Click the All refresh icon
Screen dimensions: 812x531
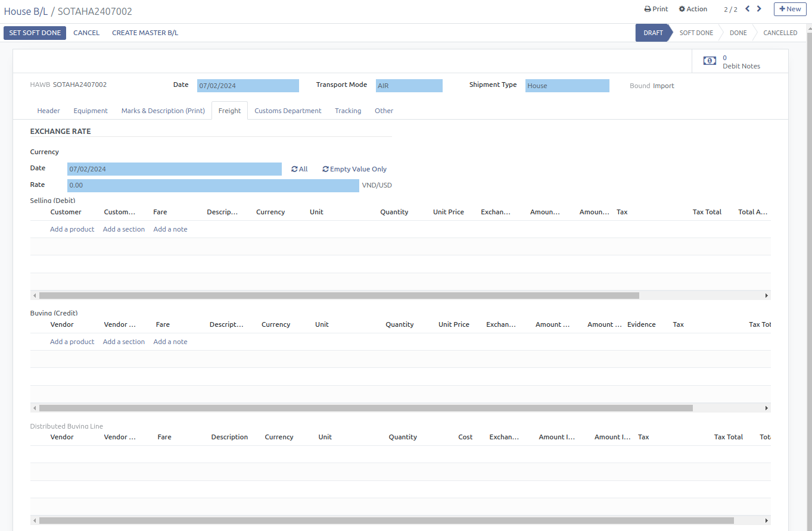[294, 169]
